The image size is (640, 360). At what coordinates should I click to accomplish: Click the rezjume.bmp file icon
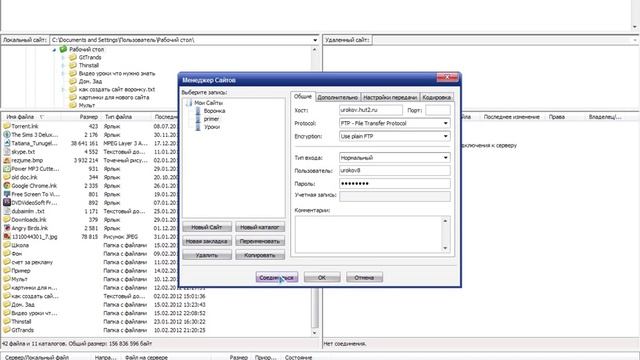(x=7, y=160)
